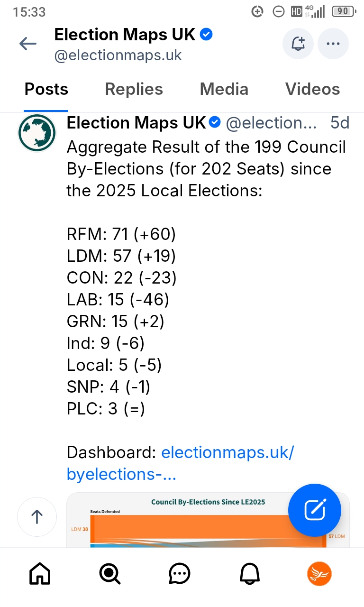Open Notifications bell in bottom bar

tap(250, 575)
